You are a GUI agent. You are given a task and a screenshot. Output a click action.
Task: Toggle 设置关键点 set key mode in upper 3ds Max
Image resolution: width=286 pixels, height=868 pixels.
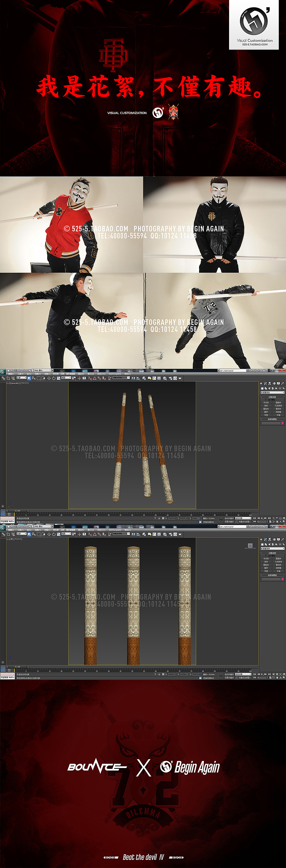pyautogui.click(x=229, y=522)
